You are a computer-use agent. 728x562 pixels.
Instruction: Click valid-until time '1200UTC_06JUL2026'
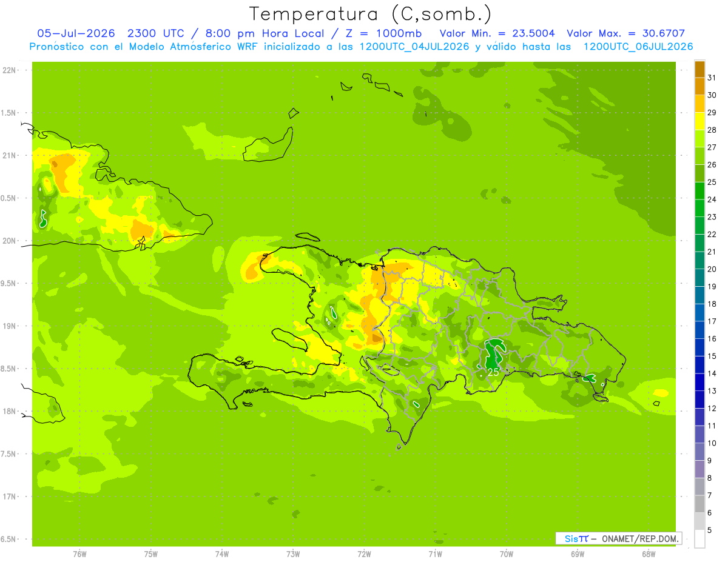(x=638, y=47)
